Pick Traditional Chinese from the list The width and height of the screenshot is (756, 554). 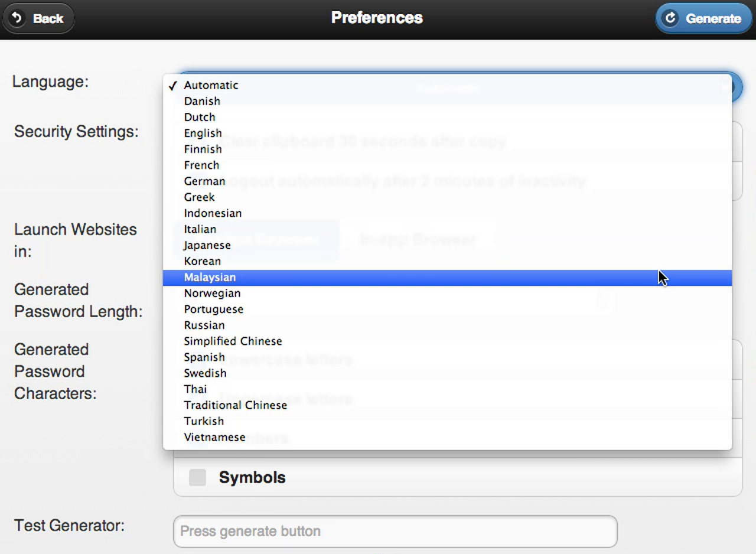235,405
